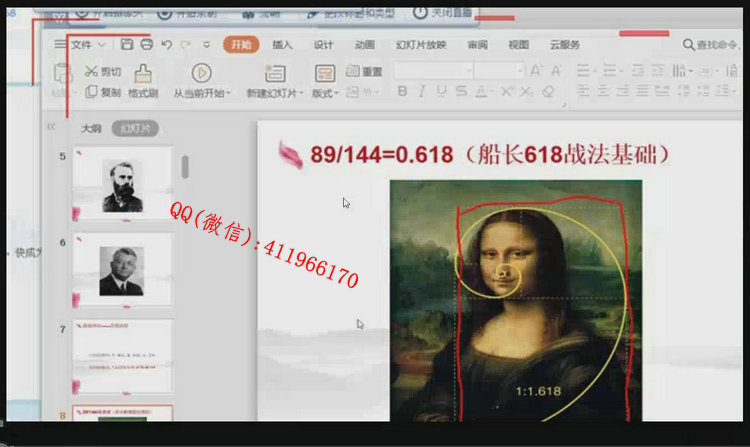Select slide 6 thumbnail with suited man
Image resolution: width=750 pixels, height=447 pixels.
click(122, 270)
